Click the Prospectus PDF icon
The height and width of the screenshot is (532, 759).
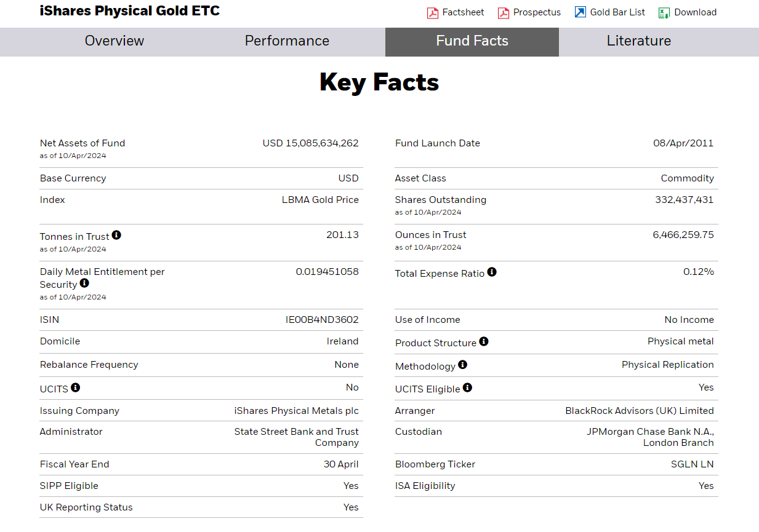coord(504,12)
